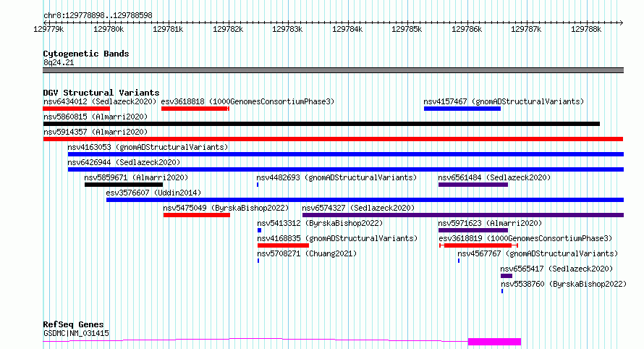Image resolution: width=644 pixels, height=349 pixels.
Task: Click the 129783k ruler position
Action: [x=287, y=29]
